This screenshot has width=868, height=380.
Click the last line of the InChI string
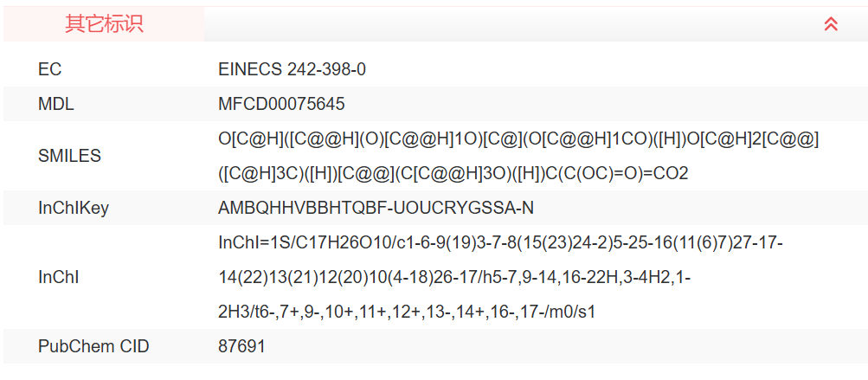pos(407,312)
